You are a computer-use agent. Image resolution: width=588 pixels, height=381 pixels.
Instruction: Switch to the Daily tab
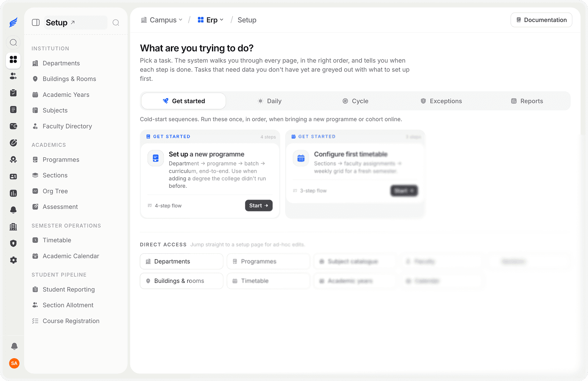(x=269, y=101)
